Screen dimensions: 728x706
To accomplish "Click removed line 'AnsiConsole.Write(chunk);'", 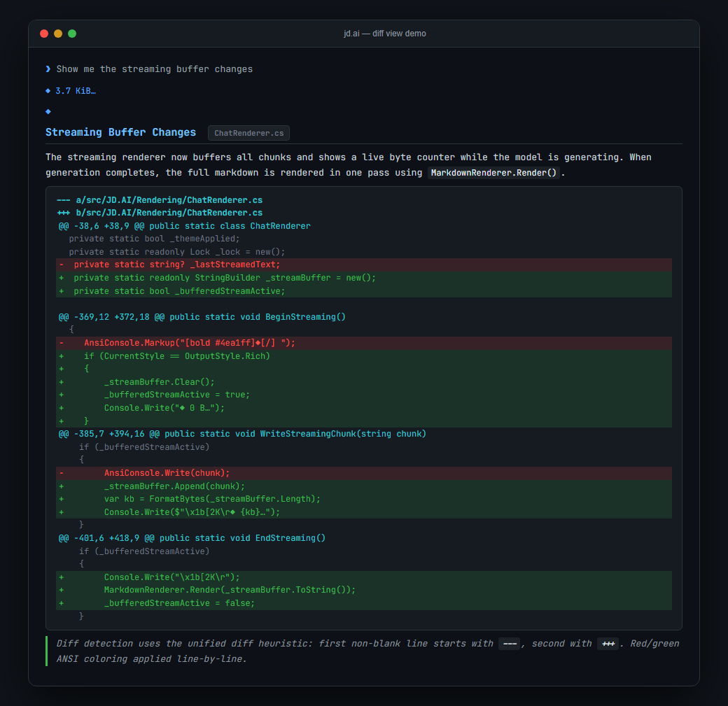I will (x=364, y=473).
